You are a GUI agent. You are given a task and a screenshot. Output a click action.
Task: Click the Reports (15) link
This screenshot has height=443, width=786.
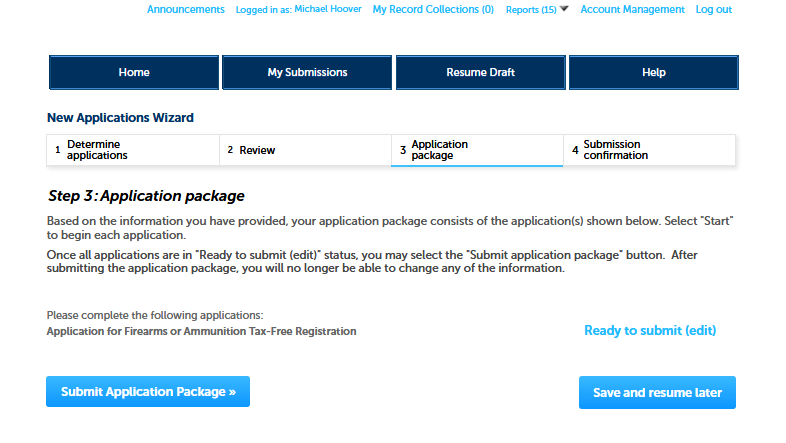point(531,10)
